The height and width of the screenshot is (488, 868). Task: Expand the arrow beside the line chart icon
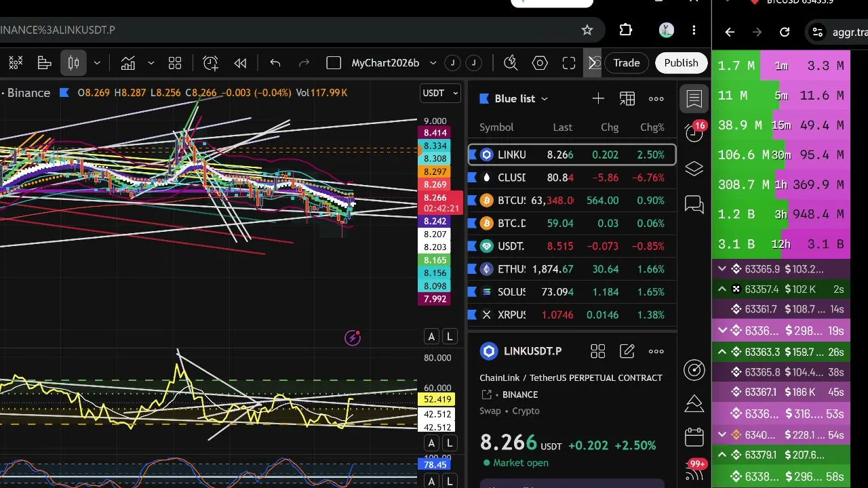pyautogui.click(x=151, y=63)
